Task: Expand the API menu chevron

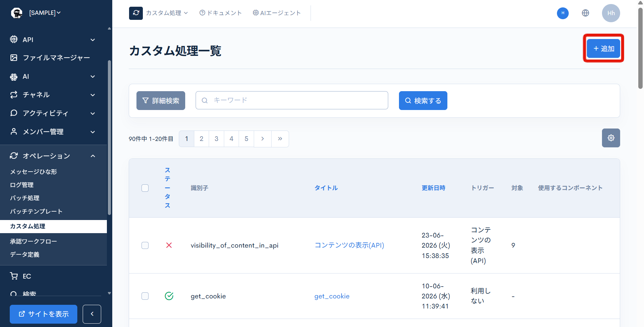Action: tap(93, 40)
